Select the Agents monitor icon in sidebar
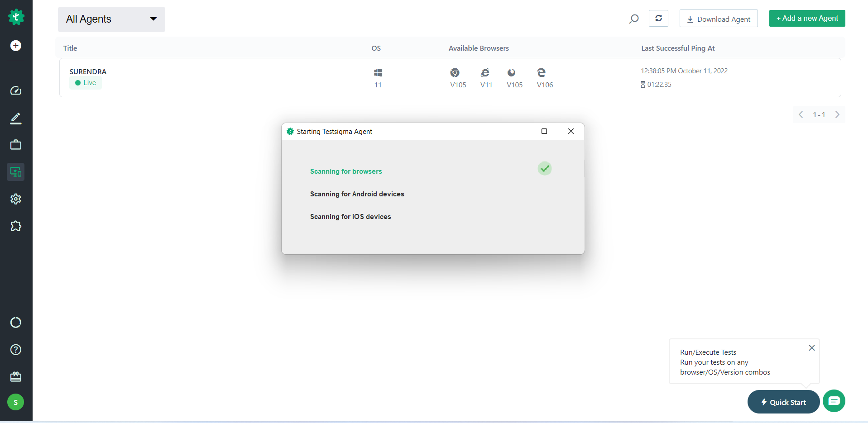Screen dimensions: 868x423 point(16,172)
